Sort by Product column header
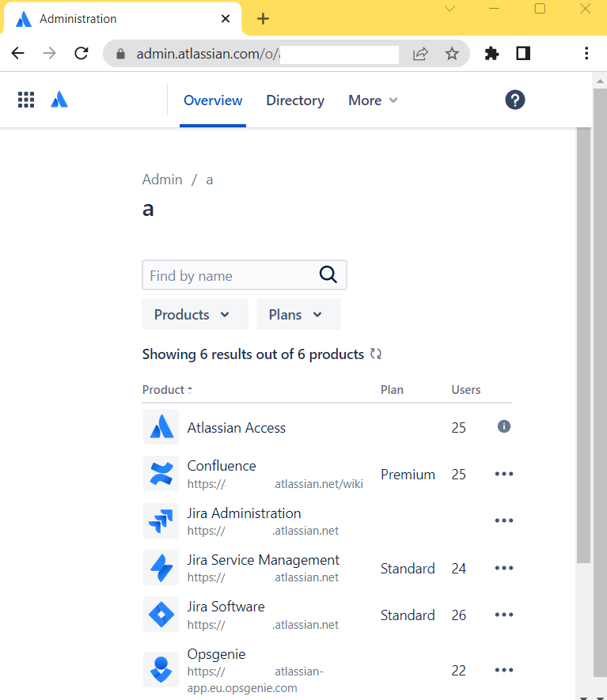607x700 pixels. [x=168, y=390]
